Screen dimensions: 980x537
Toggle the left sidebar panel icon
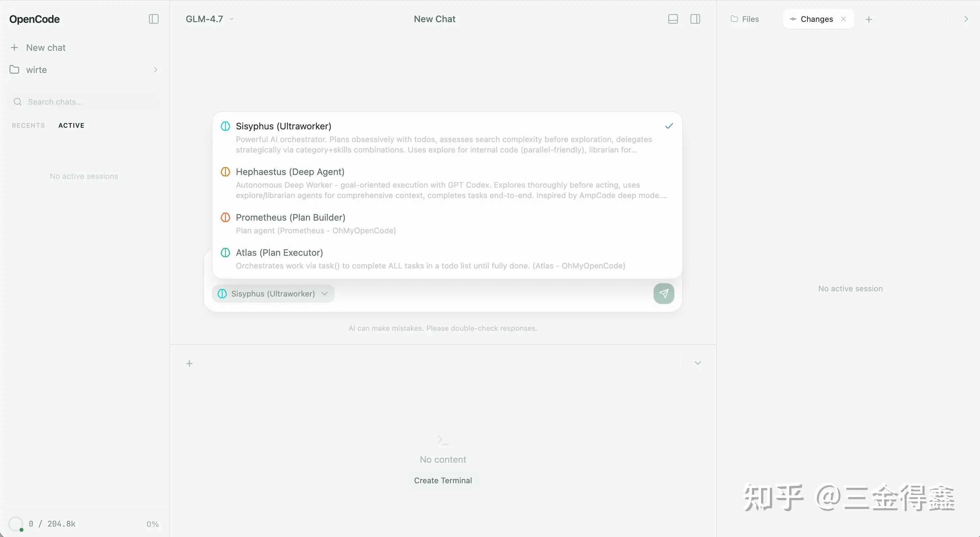(x=153, y=19)
